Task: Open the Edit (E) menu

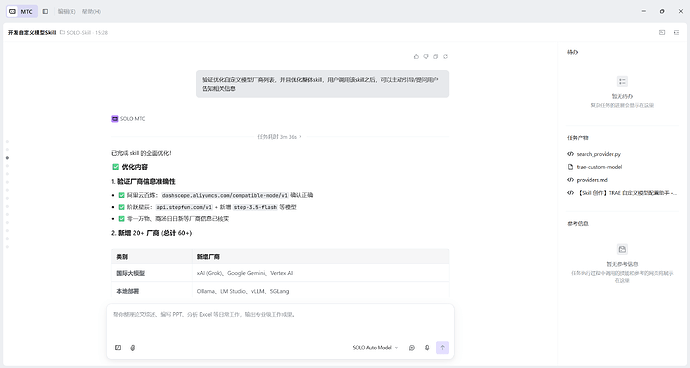Action: pyautogui.click(x=66, y=11)
